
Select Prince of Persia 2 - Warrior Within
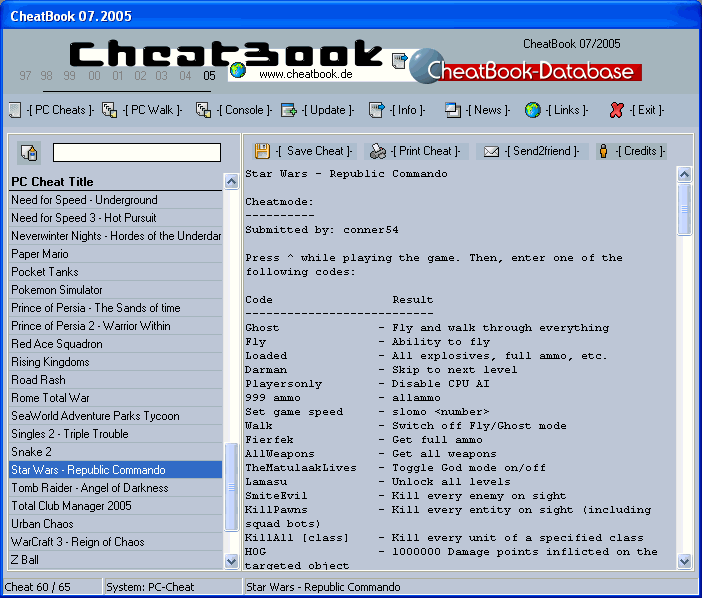click(116, 326)
